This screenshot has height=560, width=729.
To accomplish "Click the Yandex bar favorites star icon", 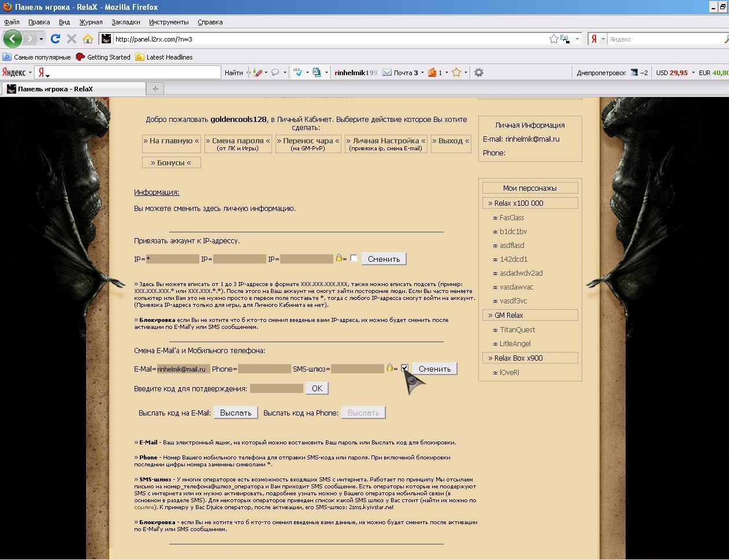I will pos(456,72).
